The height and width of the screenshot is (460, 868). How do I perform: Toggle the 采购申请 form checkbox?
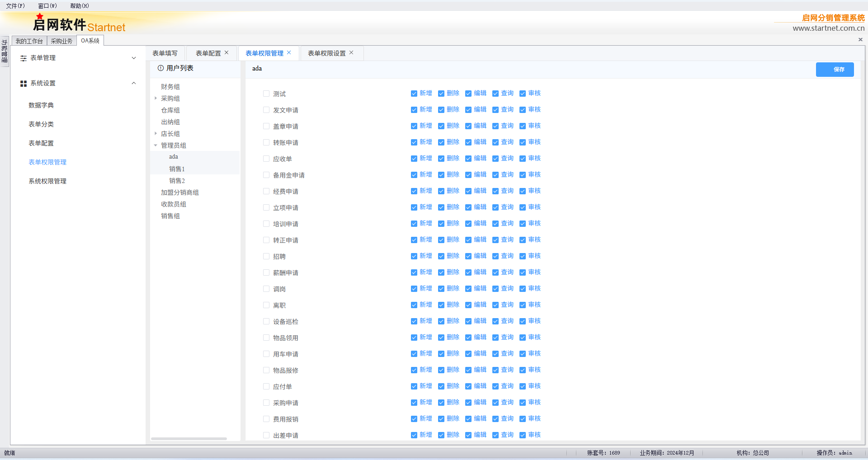click(266, 403)
